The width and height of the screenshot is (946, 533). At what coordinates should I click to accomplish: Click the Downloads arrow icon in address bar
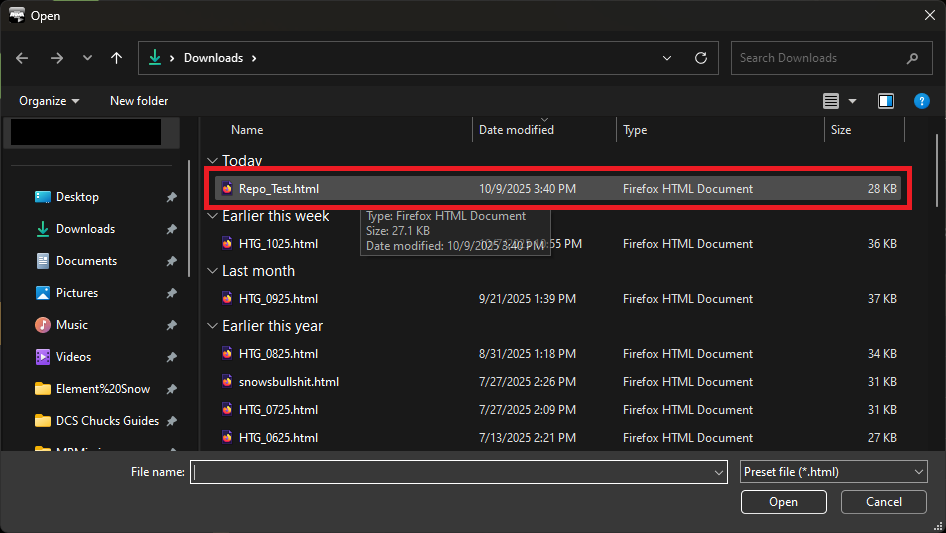155,57
